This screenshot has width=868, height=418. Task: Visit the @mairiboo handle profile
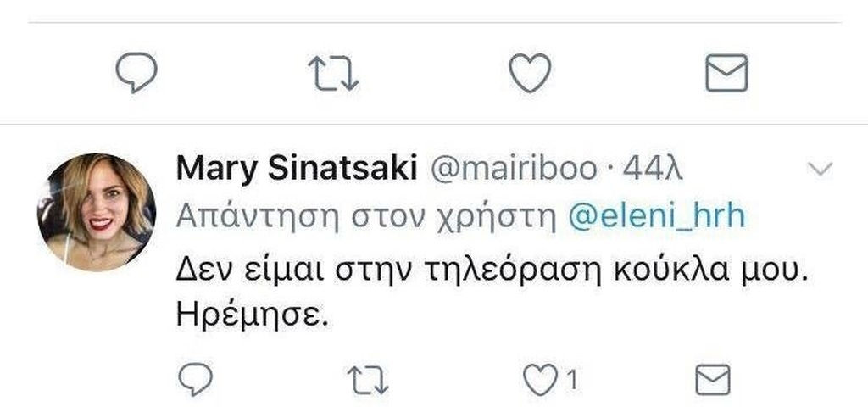click(x=515, y=169)
